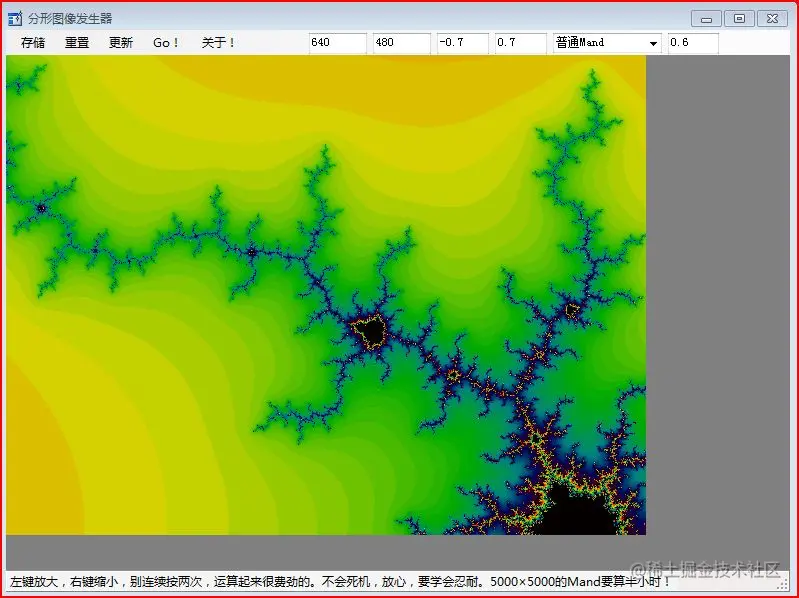Open the 普通Mand fractal type dropdown
Viewport: 799px width, 598px height.
click(x=607, y=43)
